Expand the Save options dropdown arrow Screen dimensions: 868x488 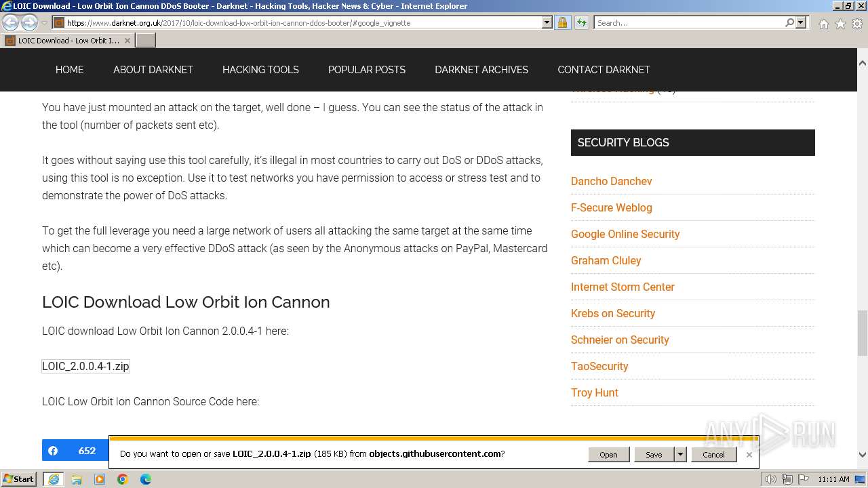680,454
